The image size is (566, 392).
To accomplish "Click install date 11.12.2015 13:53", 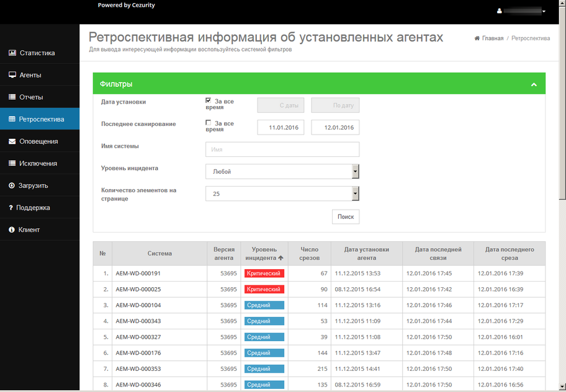I will click(357, 274).
